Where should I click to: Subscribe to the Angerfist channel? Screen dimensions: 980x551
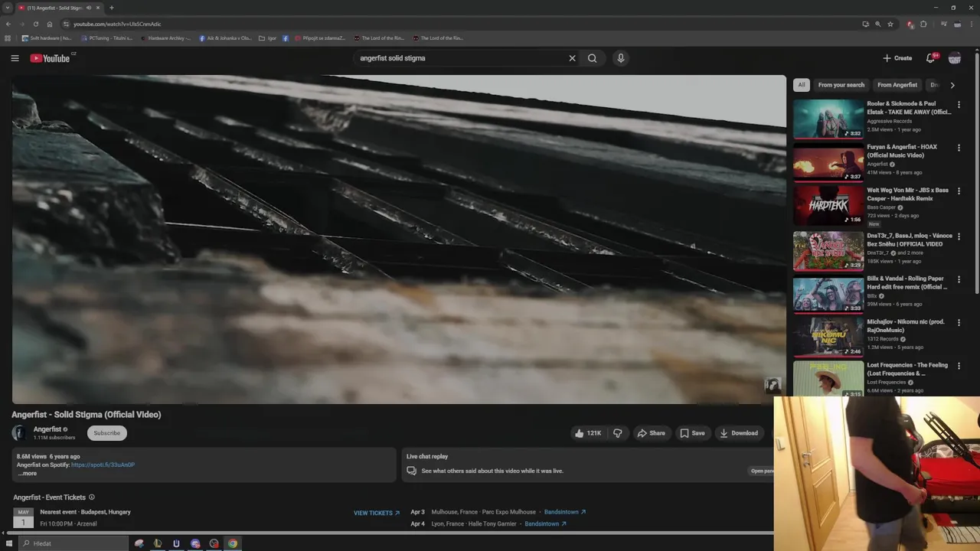(x=107, y=433)
